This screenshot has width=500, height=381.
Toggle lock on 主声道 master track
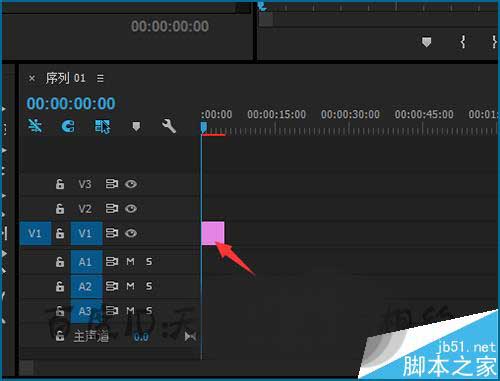coord(60,336)
